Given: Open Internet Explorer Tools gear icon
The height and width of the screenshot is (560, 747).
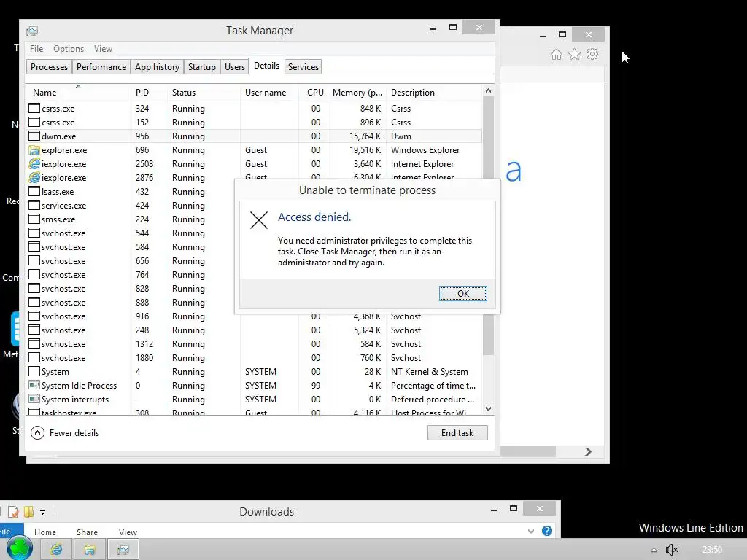Looking at the screenshot, I should pos(592,54).
